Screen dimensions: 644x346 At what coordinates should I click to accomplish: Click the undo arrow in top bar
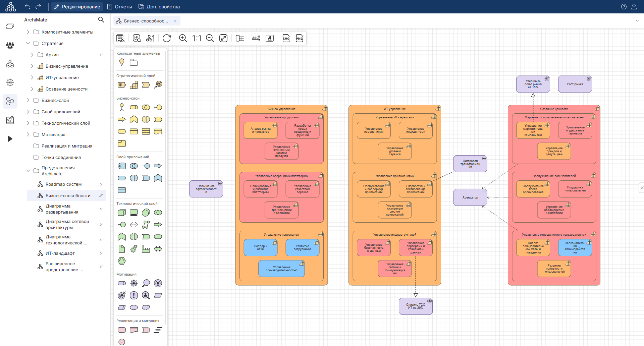pyautogui.click(x=28, y=7)
